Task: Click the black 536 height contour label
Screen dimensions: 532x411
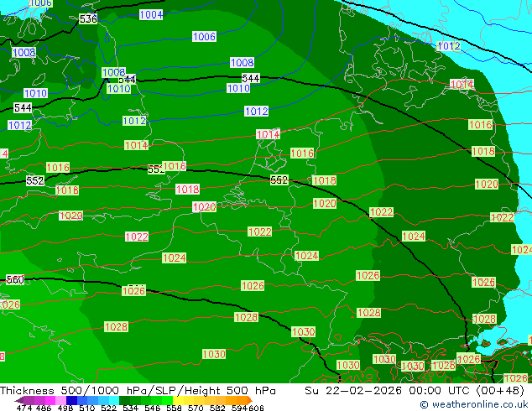Action: tap(88, 19)
